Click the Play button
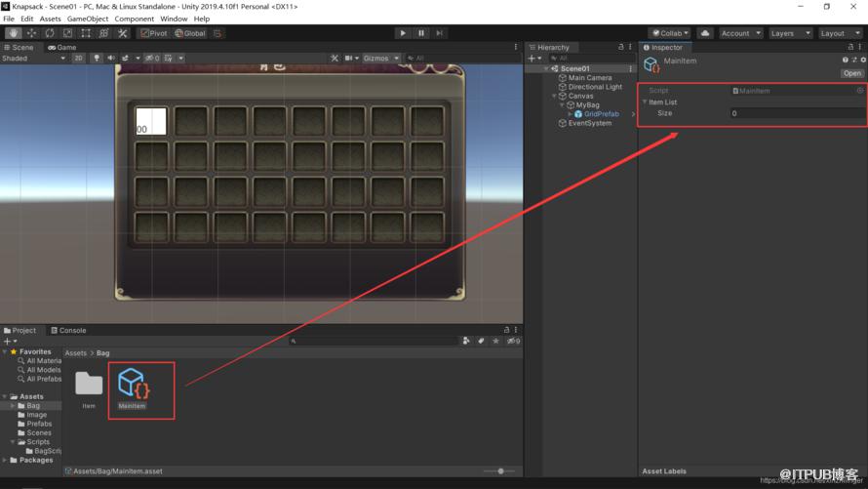This screenshot has width=868, height=489. click(x=403, y=33)
